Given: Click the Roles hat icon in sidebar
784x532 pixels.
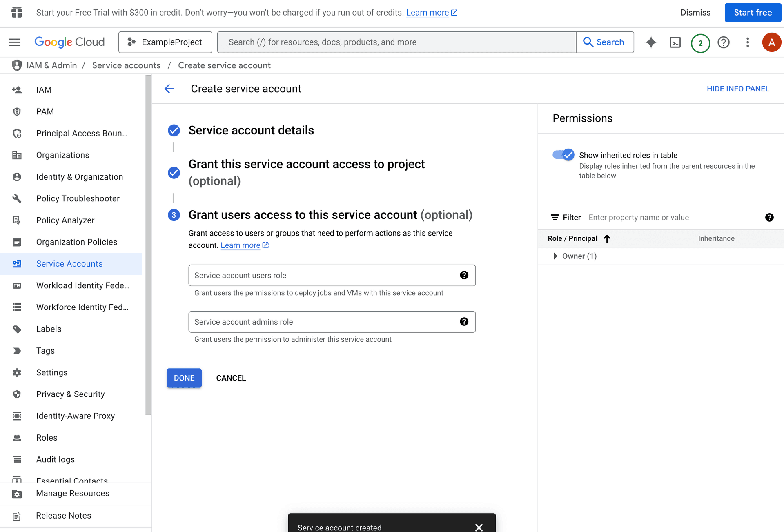Looking at the screenshot, I should 17,438.
